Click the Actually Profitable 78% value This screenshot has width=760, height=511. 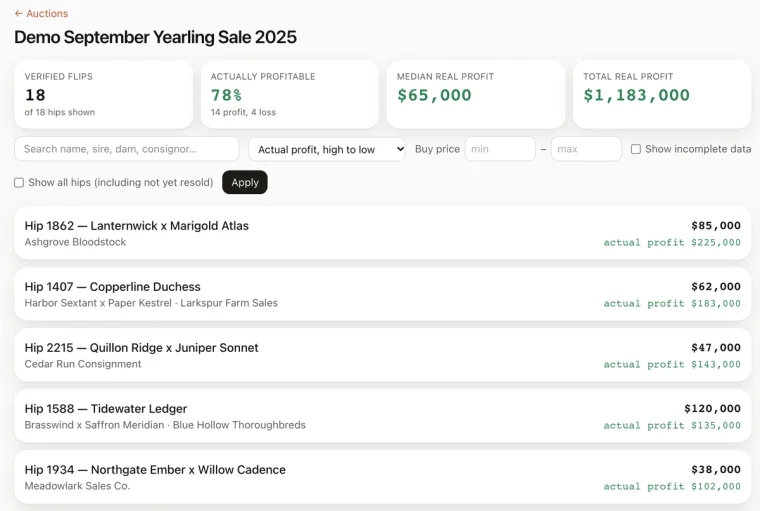click(226, 95)
